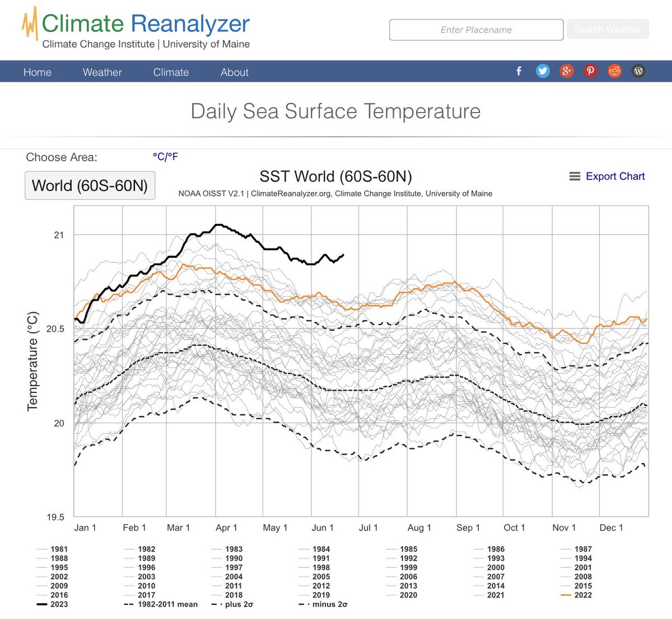Open the Weather menu

click(x=102, y=72)
